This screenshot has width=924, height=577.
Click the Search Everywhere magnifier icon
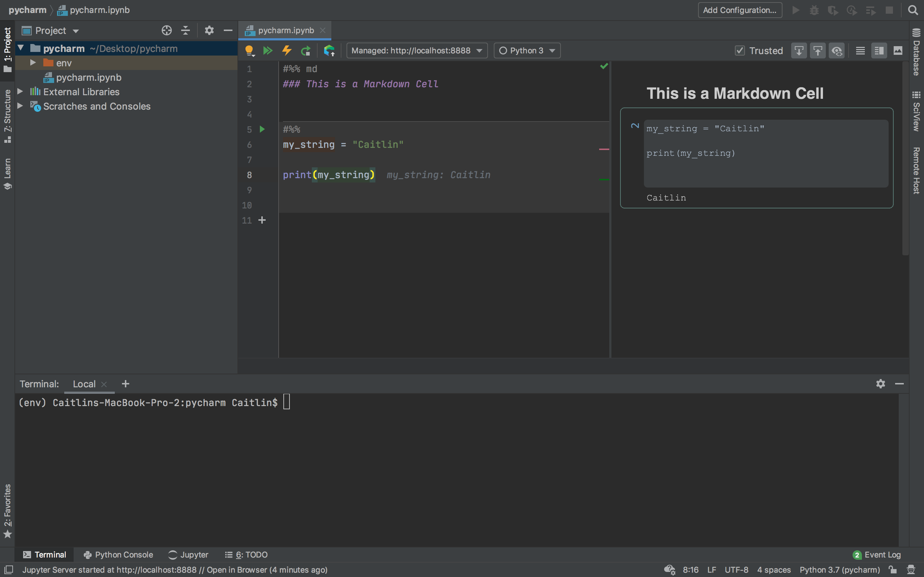[x=912, y=10]
